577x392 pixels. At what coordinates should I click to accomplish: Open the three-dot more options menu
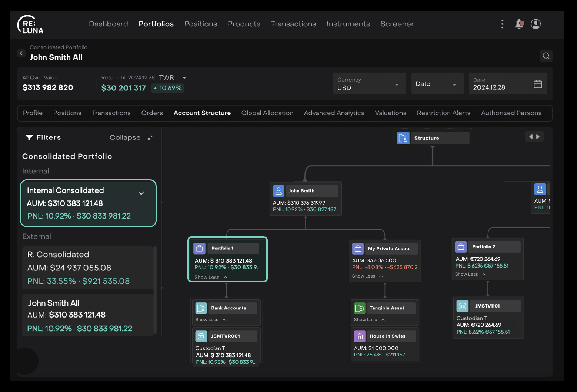coord(502,24)
